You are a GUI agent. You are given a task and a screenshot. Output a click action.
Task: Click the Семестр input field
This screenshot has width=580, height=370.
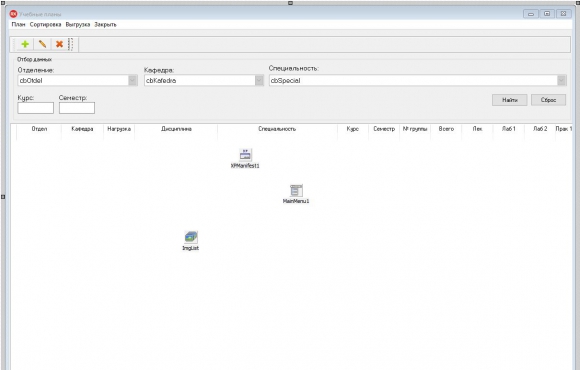click(77, 108)
